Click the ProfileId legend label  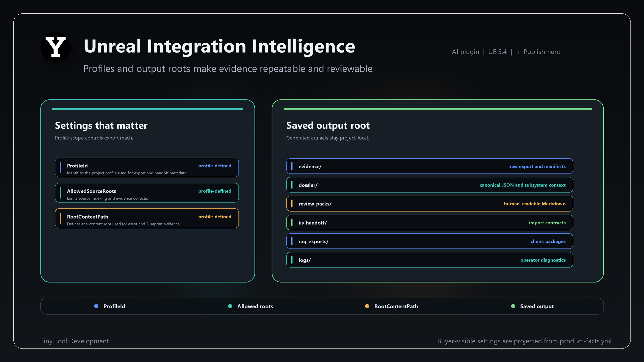[114, 306]
